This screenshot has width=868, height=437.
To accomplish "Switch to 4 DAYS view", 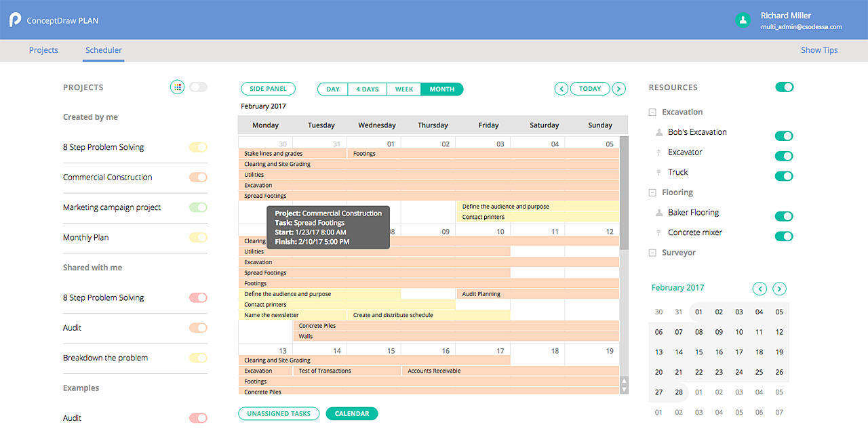I will pyautogui.click(x=368, y=89).
